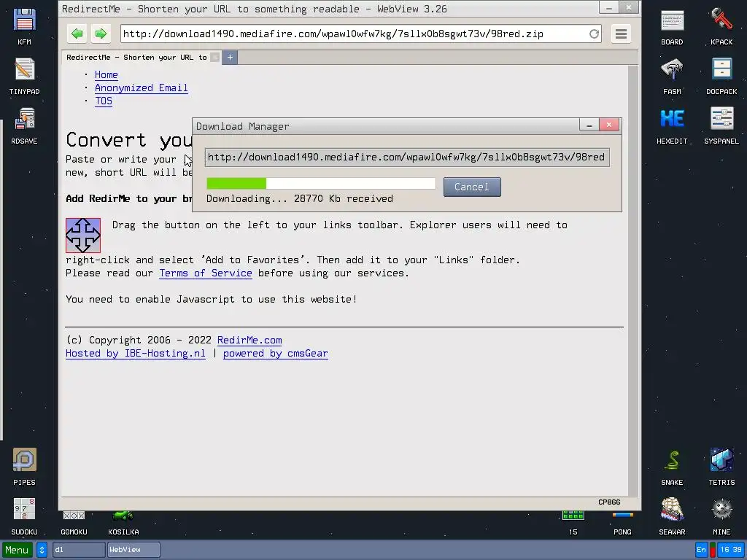Screen dimensions: 747x560
Task: Reload page using the refresh icon
Action: click(x=594, y=34)
